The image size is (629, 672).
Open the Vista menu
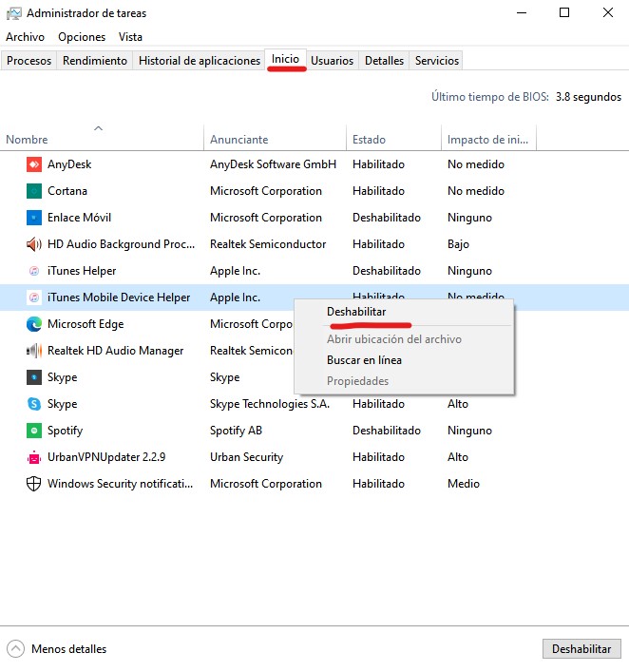130,37
